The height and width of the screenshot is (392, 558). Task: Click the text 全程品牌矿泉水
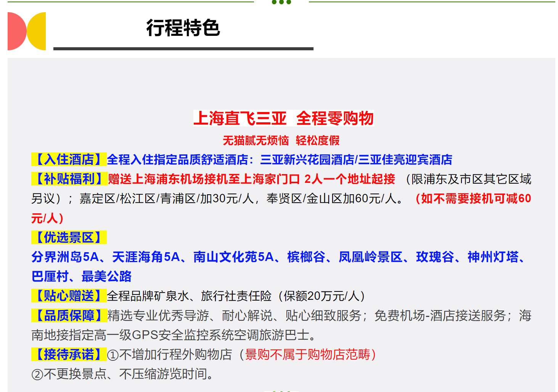pos(148,296)
